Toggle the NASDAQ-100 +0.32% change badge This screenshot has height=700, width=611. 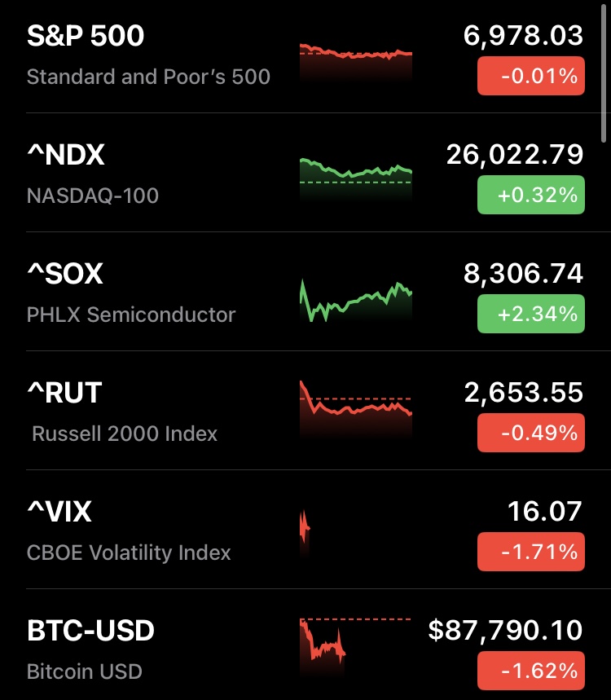[x=530, y=196]
